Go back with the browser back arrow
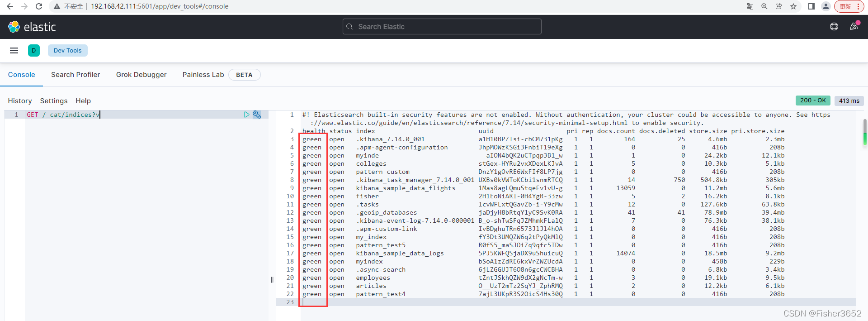868x321 pixels. (x=10, y=6)
